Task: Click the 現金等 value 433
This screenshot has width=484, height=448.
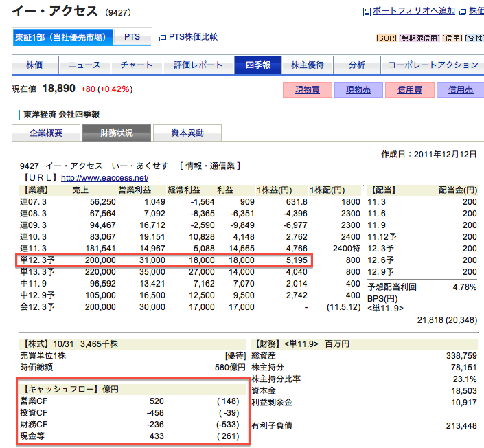Action: (157, 436)
